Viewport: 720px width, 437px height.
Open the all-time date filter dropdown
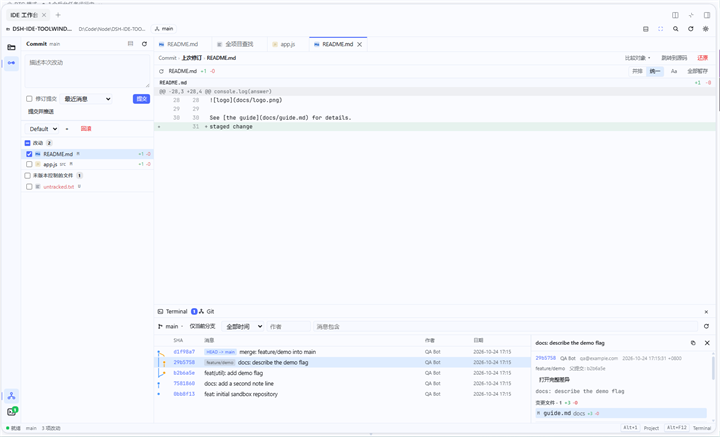coord(242,326)
